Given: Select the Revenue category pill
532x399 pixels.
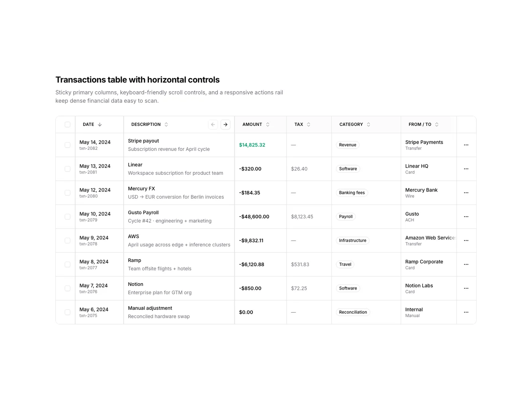Looking at the screenshot, I should [x=347, y=145].
